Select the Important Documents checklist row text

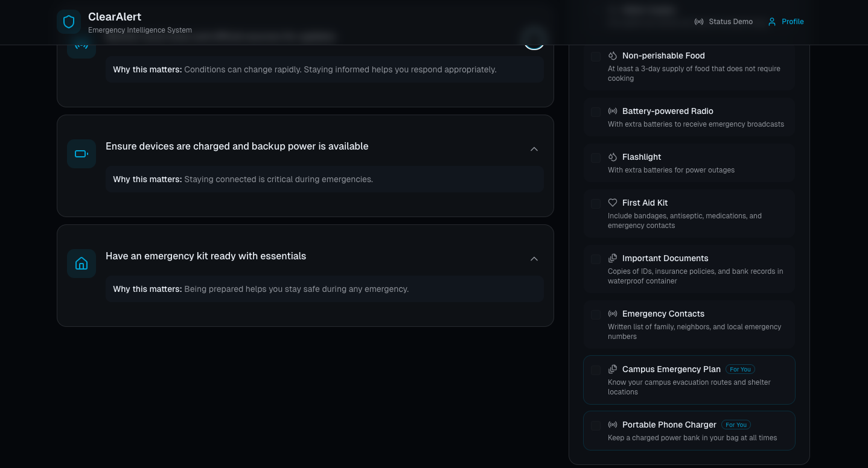tap(665, 258)
